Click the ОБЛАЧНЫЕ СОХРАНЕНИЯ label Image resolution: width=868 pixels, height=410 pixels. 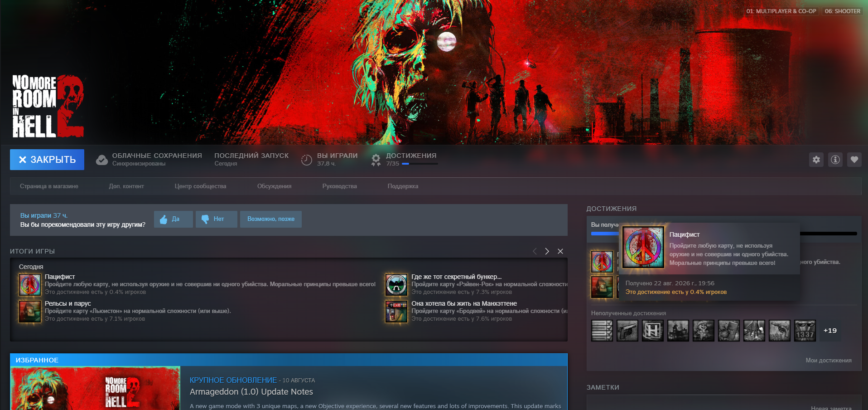[x=157, y=156]
